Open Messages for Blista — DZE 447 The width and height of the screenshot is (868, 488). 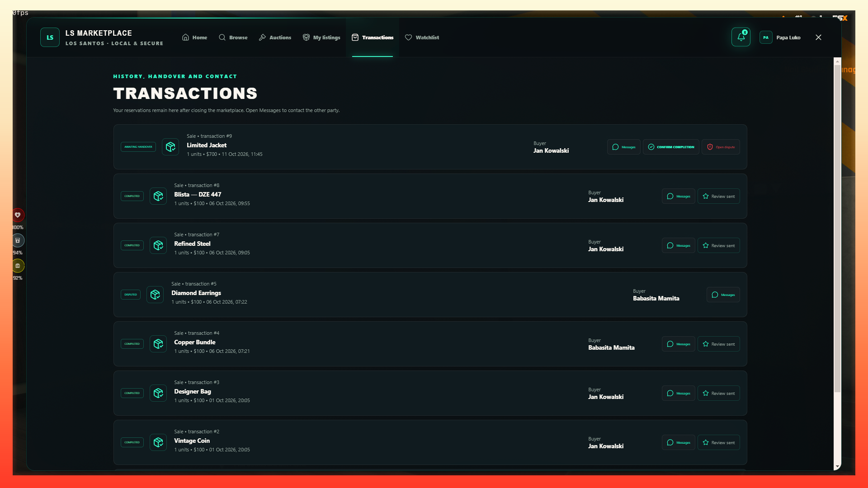coord(678,196)
